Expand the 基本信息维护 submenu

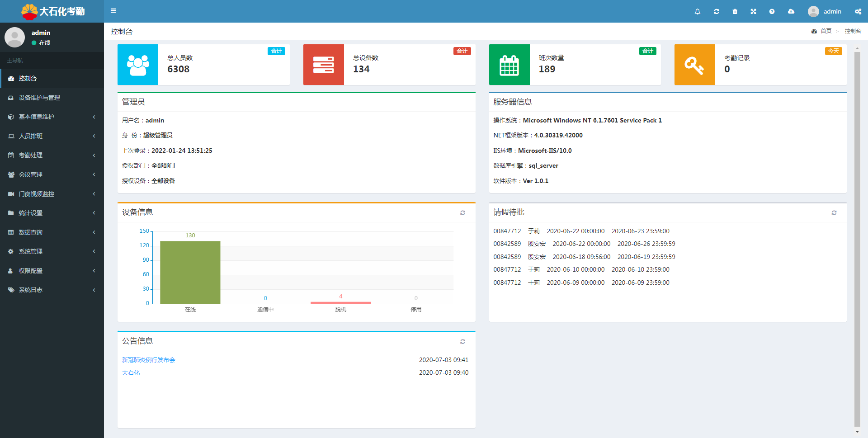click(x=52, y=117)
